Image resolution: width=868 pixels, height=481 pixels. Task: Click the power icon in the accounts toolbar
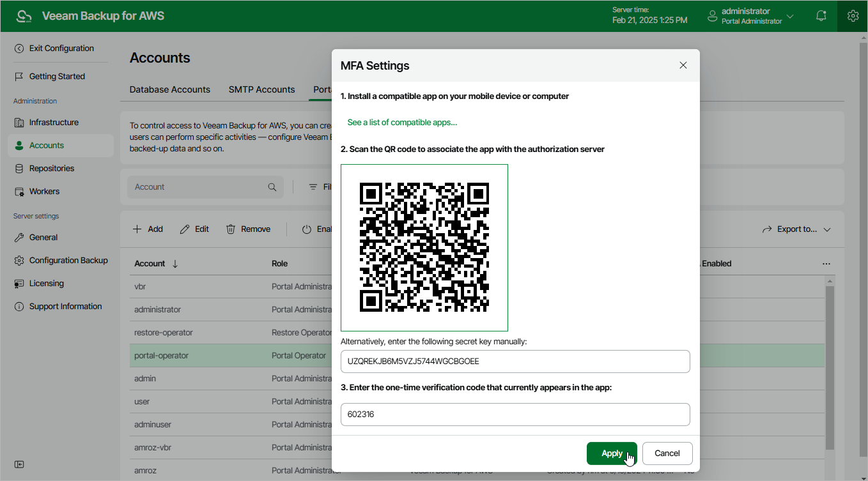coord(306,229)
